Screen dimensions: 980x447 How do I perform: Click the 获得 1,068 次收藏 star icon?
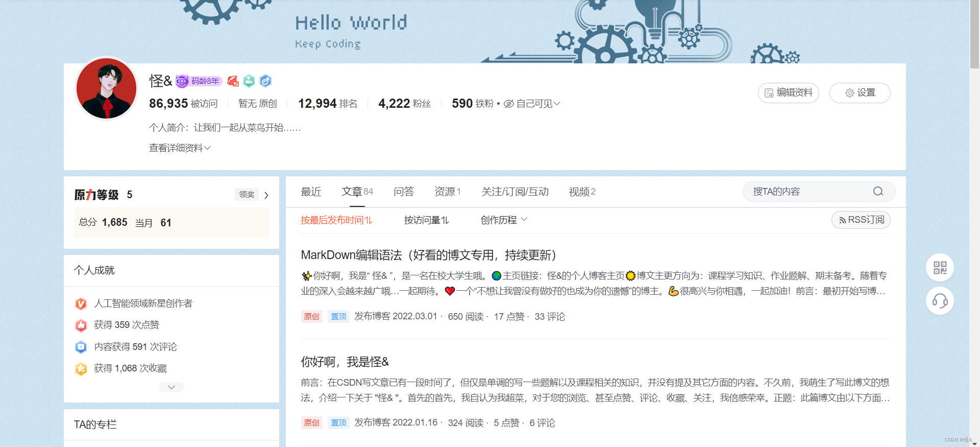tap(81, 369)
